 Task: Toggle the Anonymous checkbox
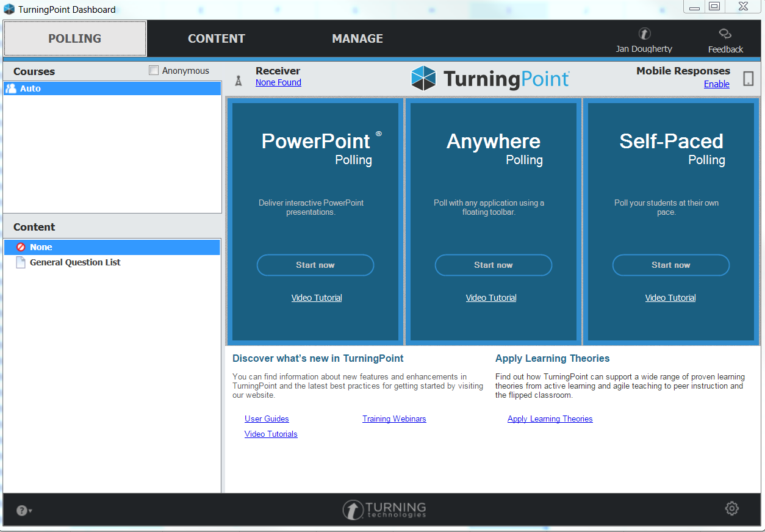pyautogui.click(x=154, y=71)
